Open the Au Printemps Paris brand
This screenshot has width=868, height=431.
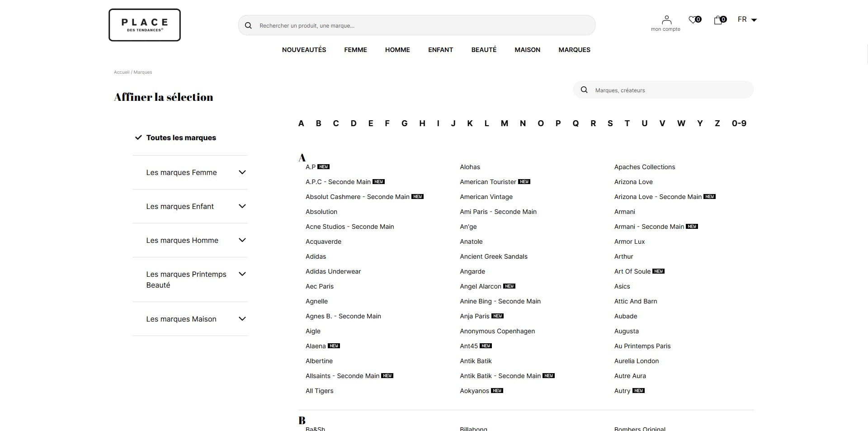(x=642, y=346)
